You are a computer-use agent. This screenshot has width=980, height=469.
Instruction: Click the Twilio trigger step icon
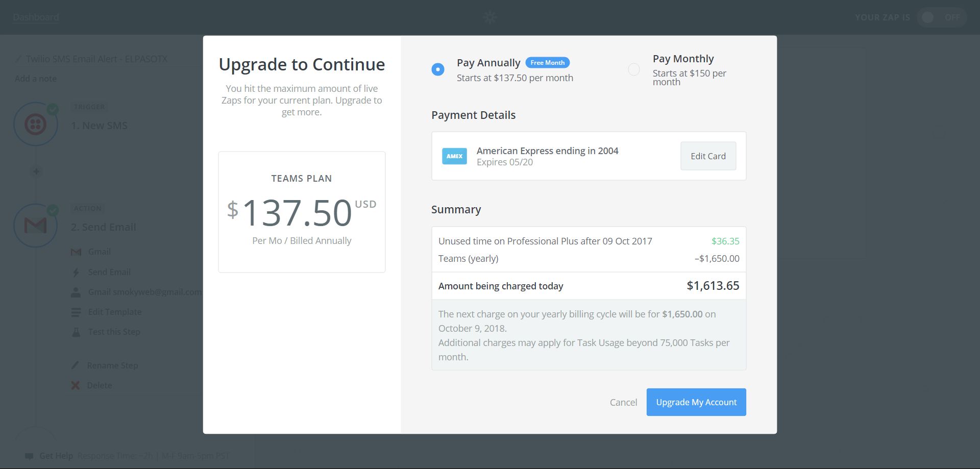pos(35,124)
